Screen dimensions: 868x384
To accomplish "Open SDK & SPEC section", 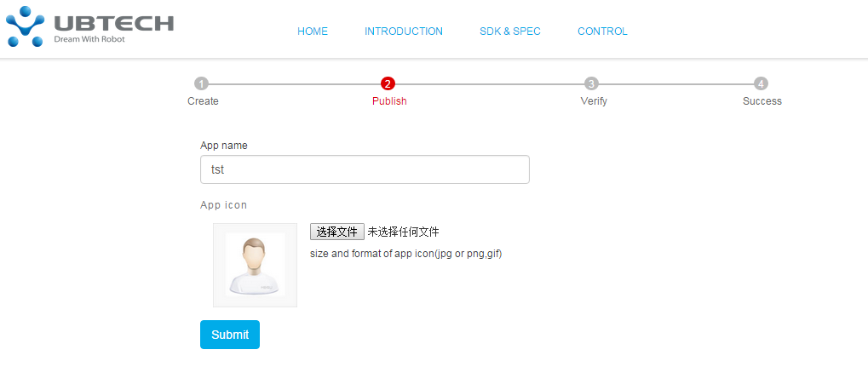I will (x=510, y=32).
